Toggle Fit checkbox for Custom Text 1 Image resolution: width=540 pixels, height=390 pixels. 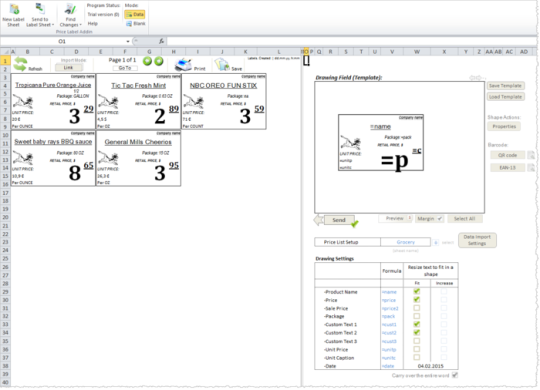(x=417, y=324)
